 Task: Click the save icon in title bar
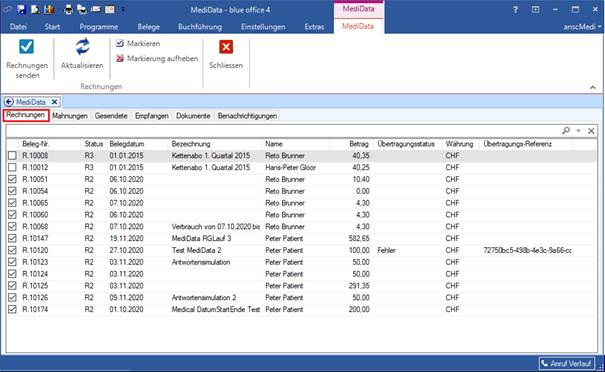[x=21, y=9]
